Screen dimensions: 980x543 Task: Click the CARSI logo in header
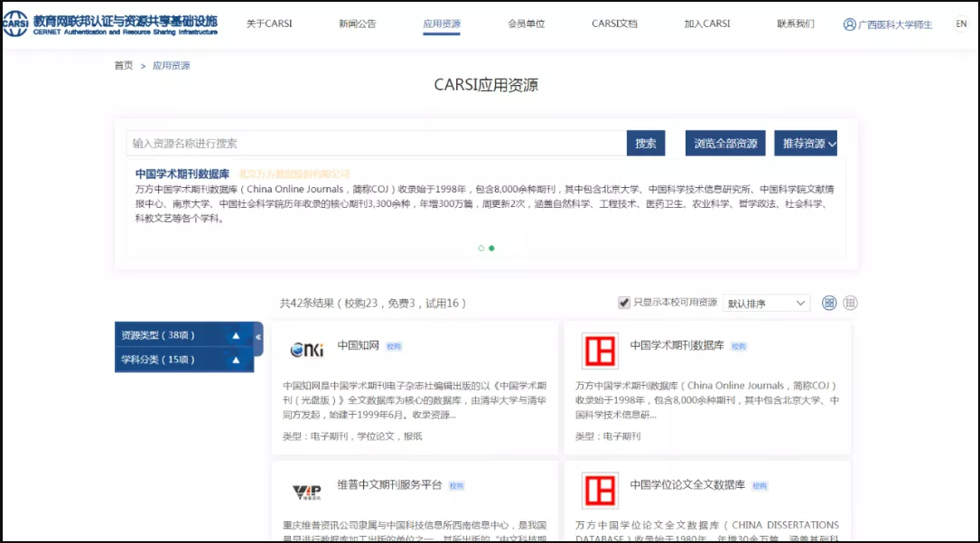click(110, 23)
